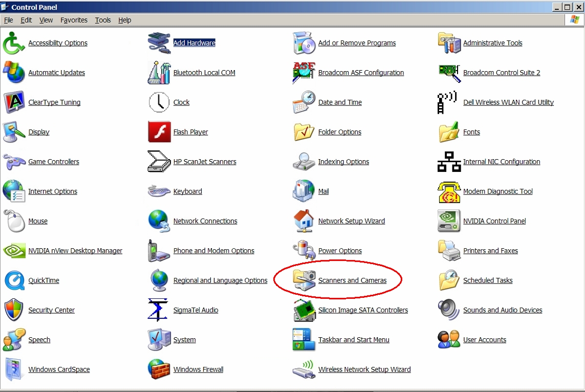Open Silicon Image SATA Controllers link

point(363,310)
